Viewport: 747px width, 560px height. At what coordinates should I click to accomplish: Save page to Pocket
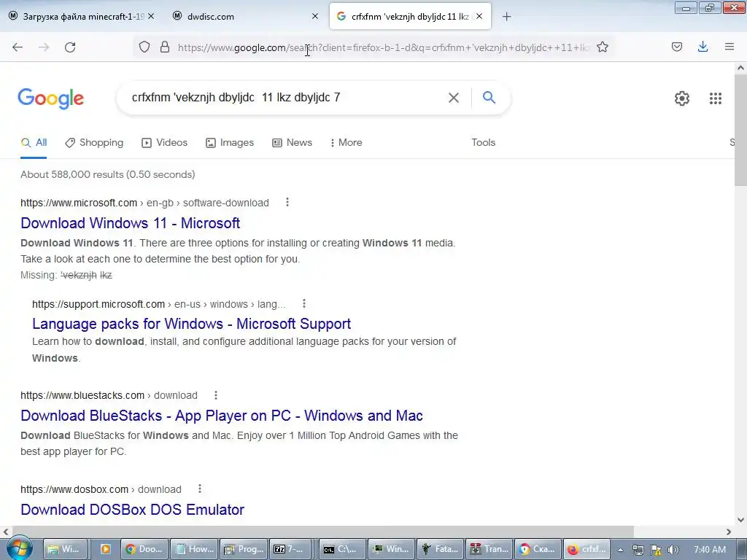(x=677, y=47)
